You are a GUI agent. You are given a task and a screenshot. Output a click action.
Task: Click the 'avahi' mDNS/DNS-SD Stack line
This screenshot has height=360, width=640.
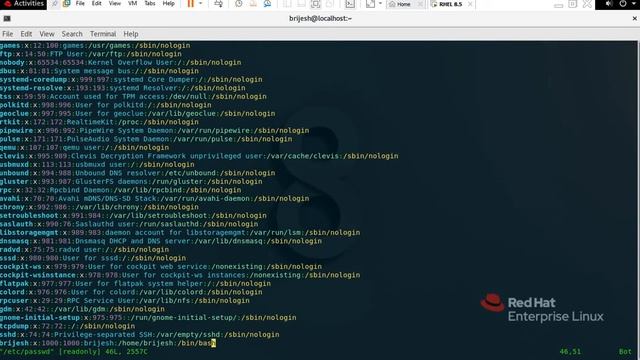[154, 198]
